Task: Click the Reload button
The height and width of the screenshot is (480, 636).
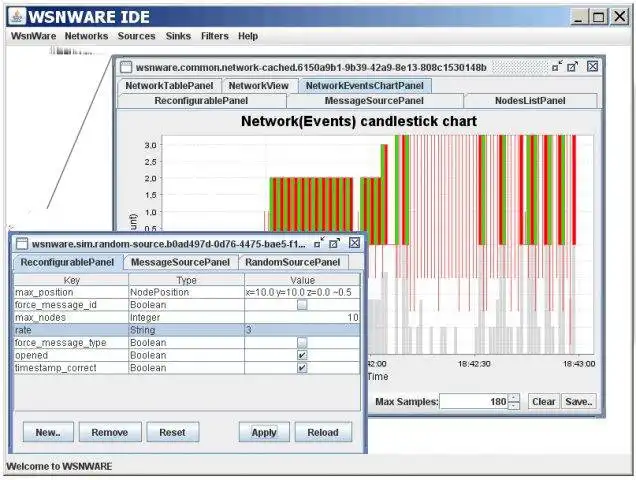Action: pyautogui.click(x=323, y=432)
